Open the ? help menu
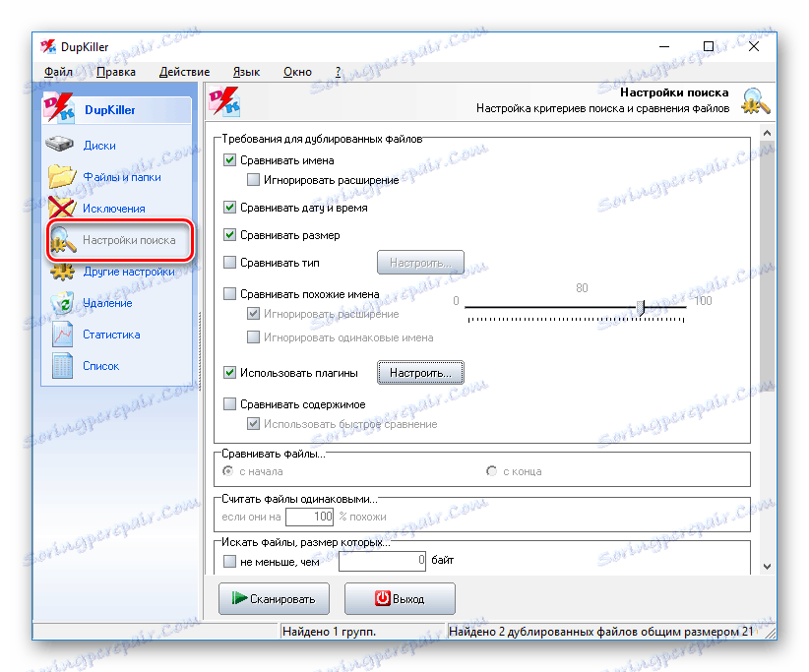This screenshot has height=672, width=809. (x=339, y=72)
